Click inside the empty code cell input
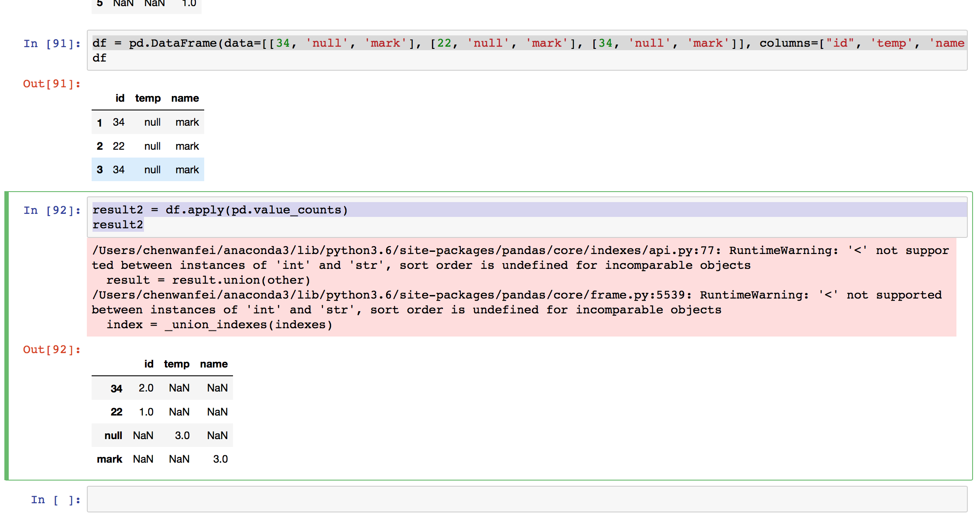Image resolution: width=980 pixels, height=529 pixels. [527, 499]
